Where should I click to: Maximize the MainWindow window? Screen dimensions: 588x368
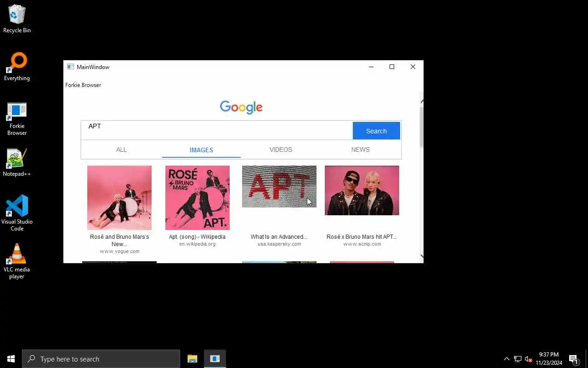(x=392, y=67)
